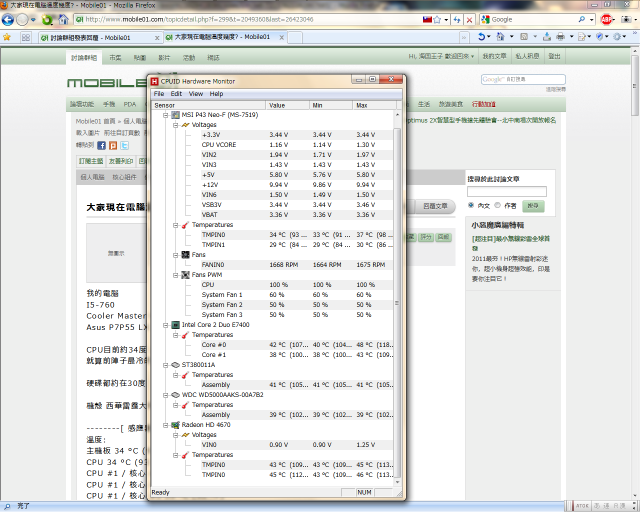The height and width of the screenshot is (512, 640).
Task: Open the View menu in Hardware Monitor
Action: [x=196, y=94]
